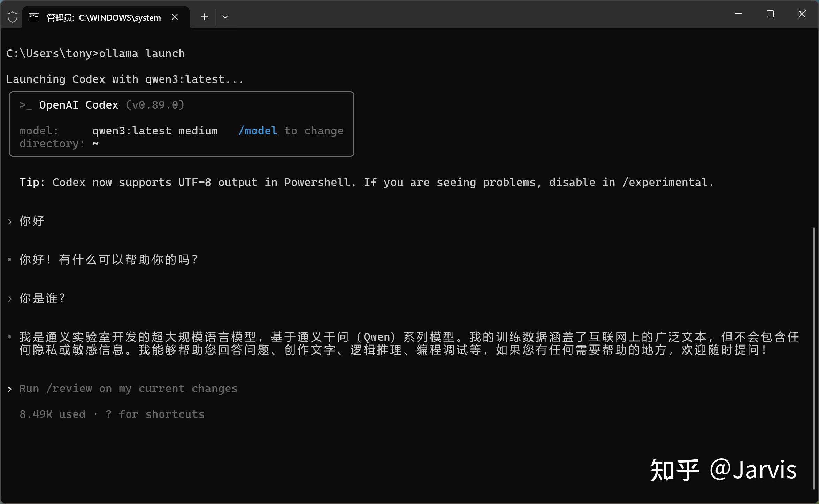
Task: Click the admin security shield icon in title bar
Action: 12,16
